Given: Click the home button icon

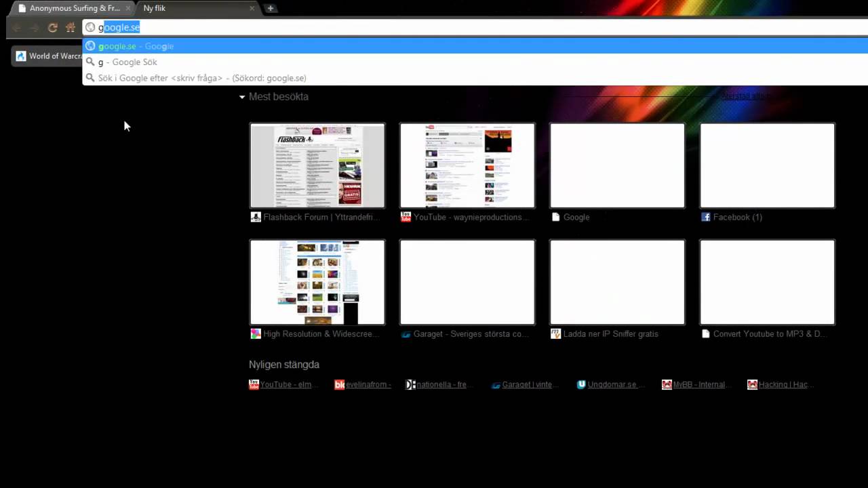Looking at the screenshot, I should pos(71,28).
